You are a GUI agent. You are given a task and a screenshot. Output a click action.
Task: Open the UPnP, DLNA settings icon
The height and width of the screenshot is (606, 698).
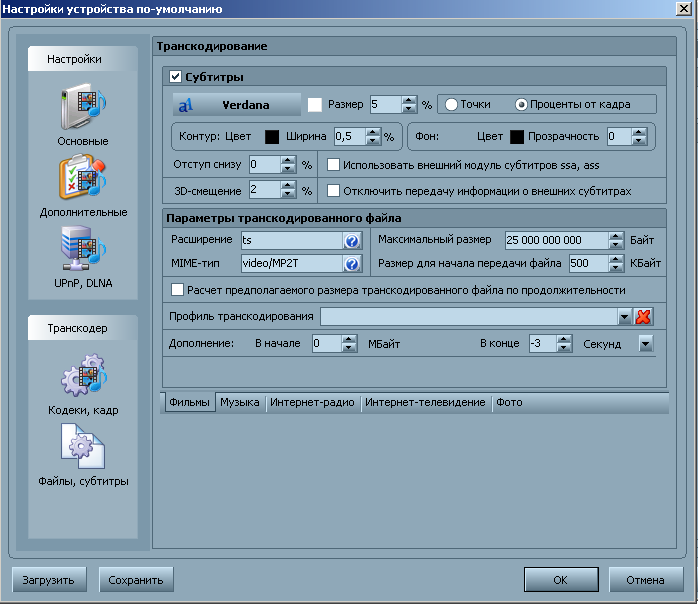point(83,250)
